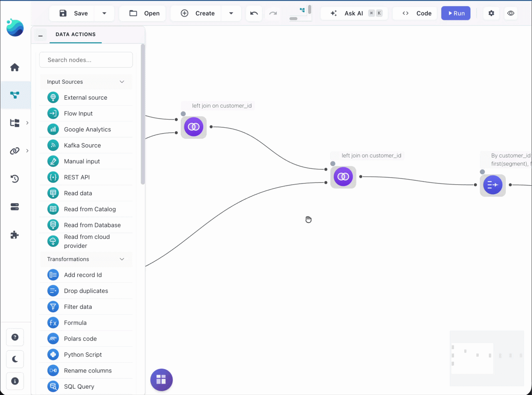
Task: Switch to the DATA ACTIONS tab
Action: pyautogui.click(x=76, y=35)
